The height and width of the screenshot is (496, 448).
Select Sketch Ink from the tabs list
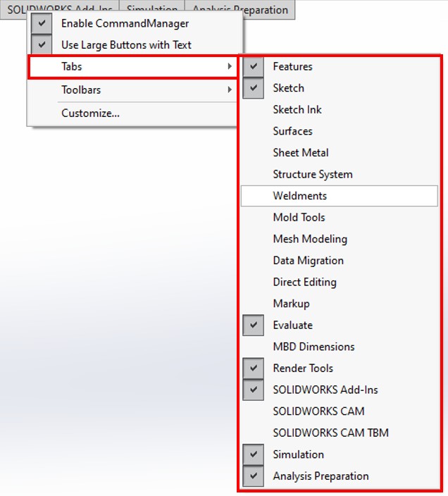[297, 110]
